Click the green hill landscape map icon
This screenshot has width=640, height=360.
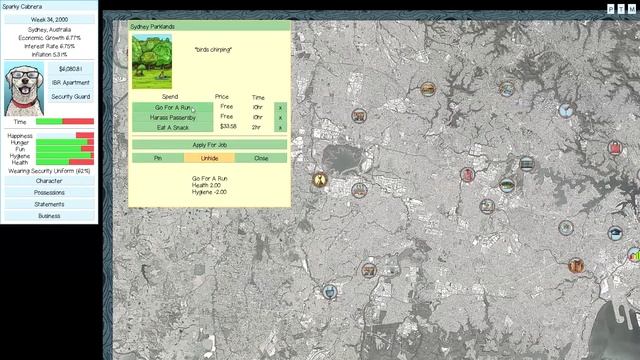(507, 185)
